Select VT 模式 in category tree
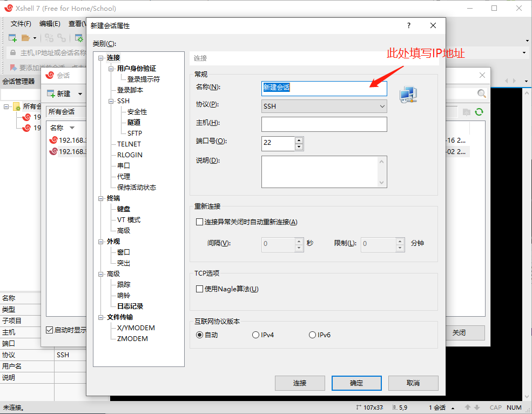 [129, 220]
